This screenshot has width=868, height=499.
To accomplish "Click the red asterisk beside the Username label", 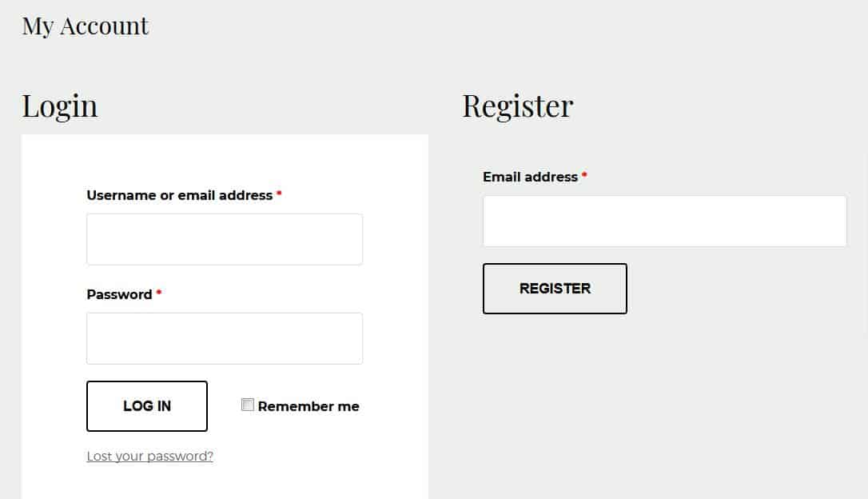I will 279,194.
